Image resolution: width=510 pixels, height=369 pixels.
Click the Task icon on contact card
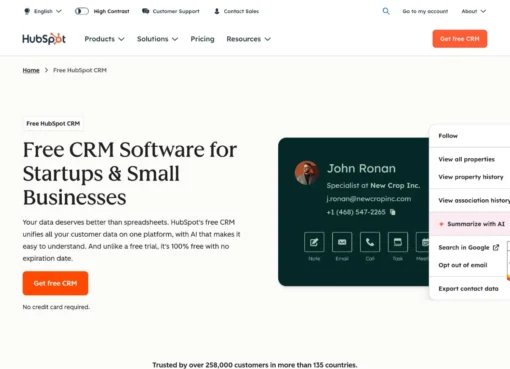click(398, 242)
